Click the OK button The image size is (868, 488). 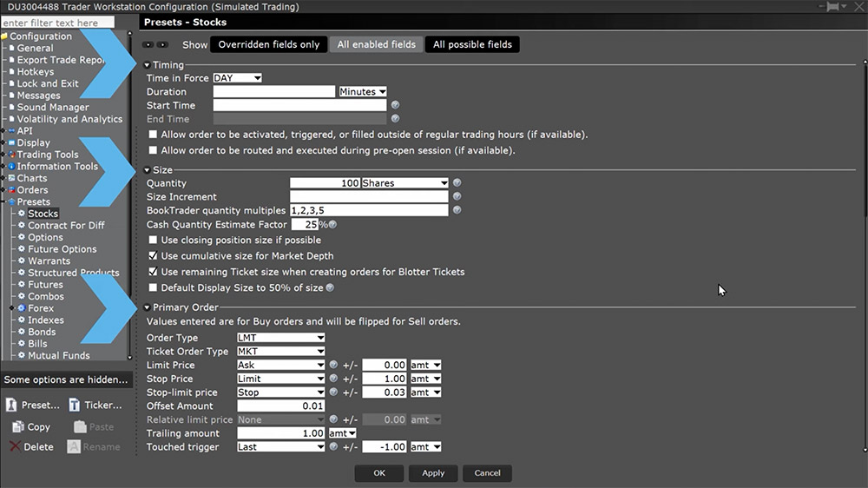pyautogui.click(x=379, y=473)
